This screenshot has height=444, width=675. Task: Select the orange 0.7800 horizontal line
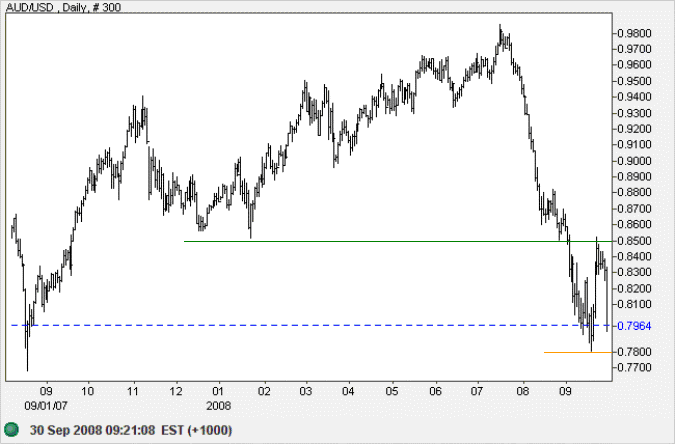(x=578, y=352)
